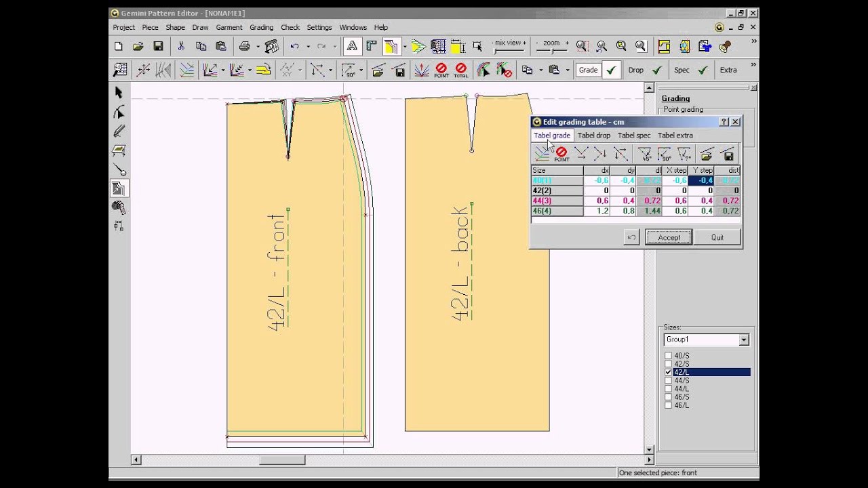Image resolution: width=868 pixels, height=488 pixels.
Task: Click the Spec label in toolbar
Action: [682, 70]
